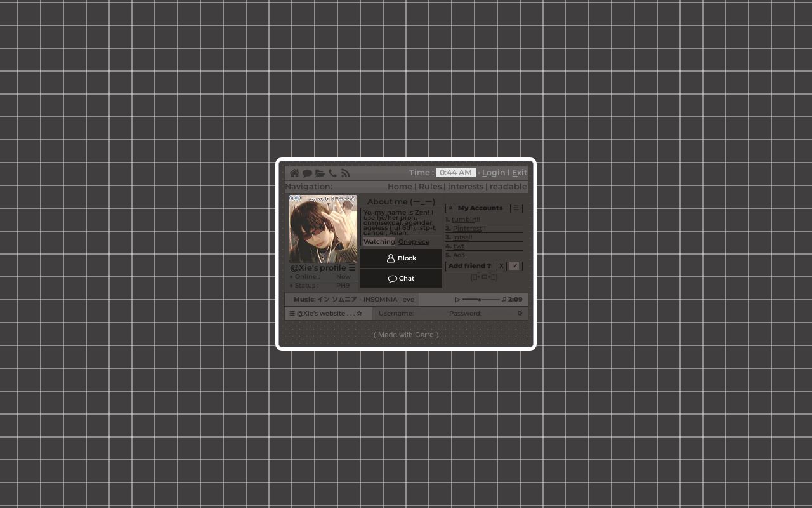This screenshot has width=812, height=508.
Task: Expand the hamburger before @Xie's website
Action: coord(292,313)
